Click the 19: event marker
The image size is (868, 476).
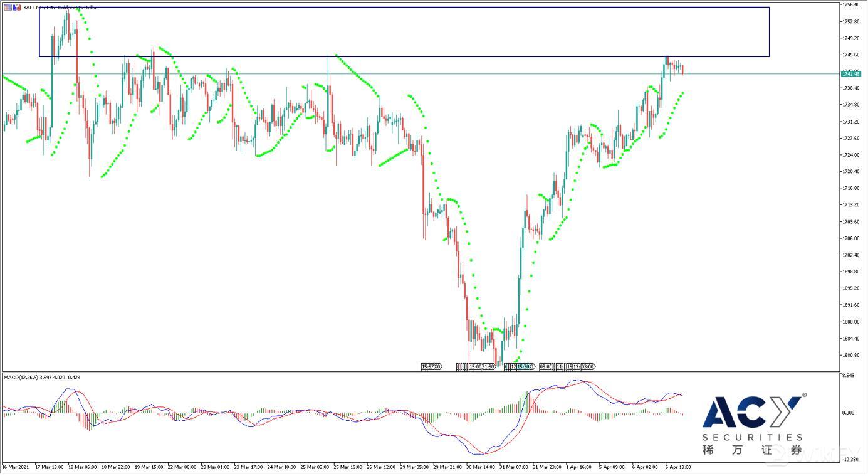(576, 366)
